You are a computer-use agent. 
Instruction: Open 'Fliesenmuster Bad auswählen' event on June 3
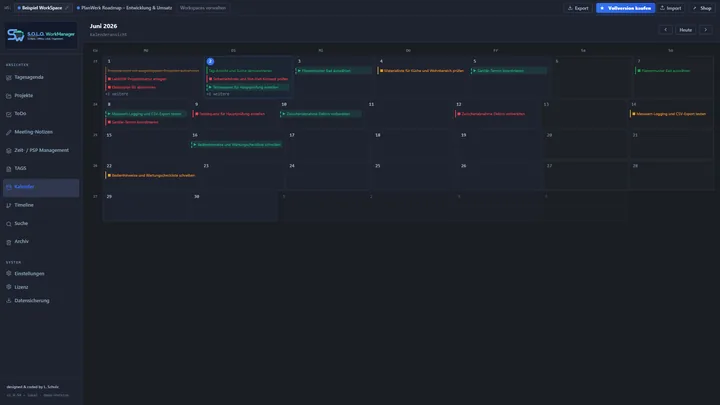tap(333, 71)
